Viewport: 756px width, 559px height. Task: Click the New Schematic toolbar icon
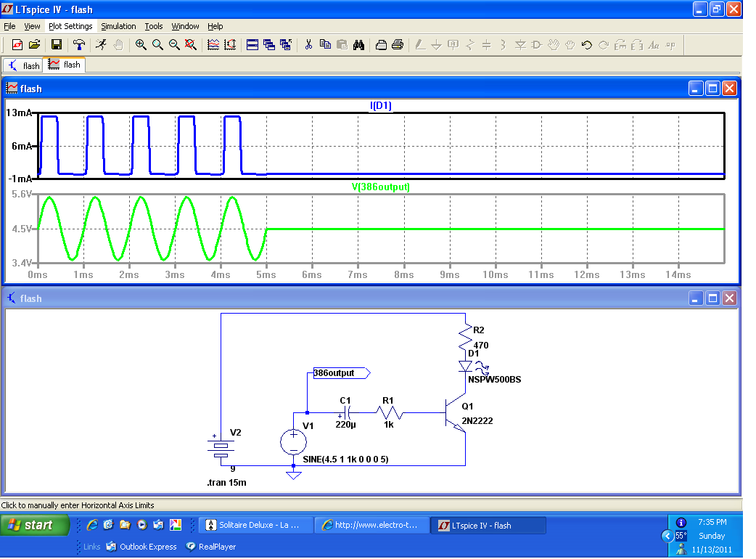(x=17, y=45)
